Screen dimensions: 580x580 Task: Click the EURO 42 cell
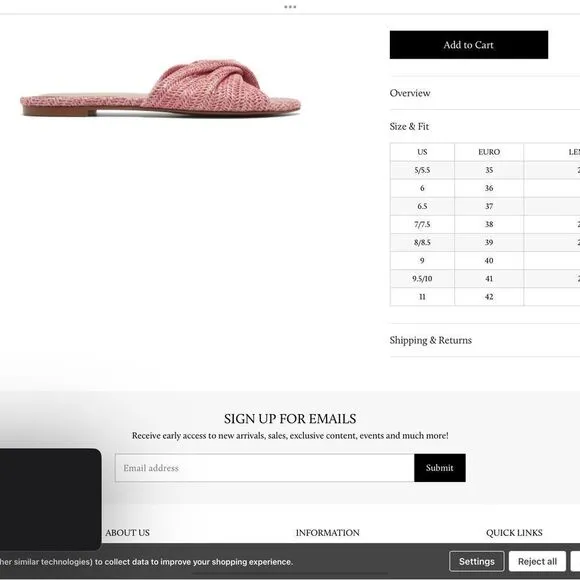(489, 297)
